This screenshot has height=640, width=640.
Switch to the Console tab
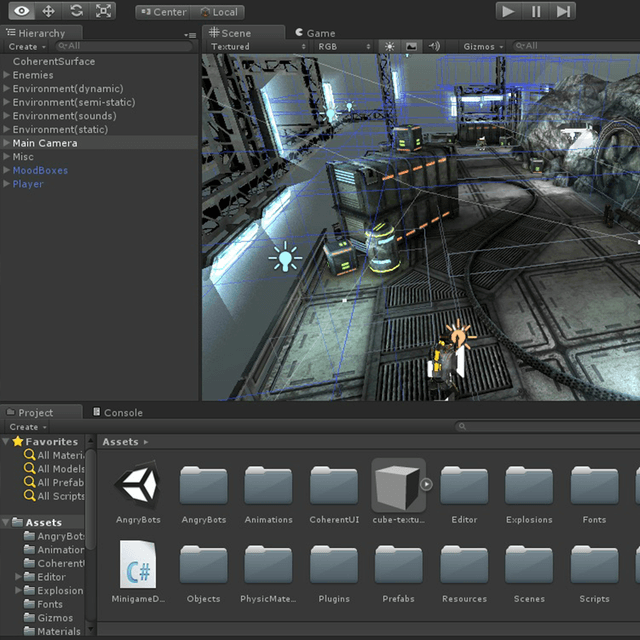[117, 412]
